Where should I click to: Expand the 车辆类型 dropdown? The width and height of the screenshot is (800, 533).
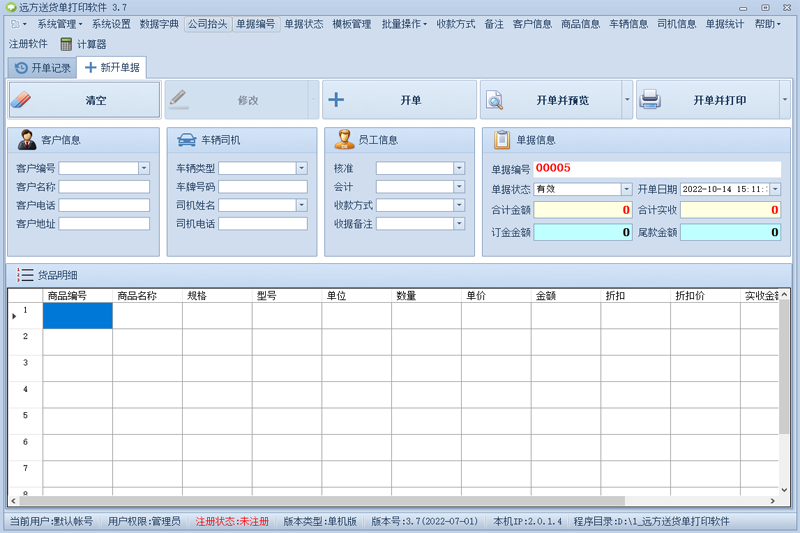coord(302,168)
